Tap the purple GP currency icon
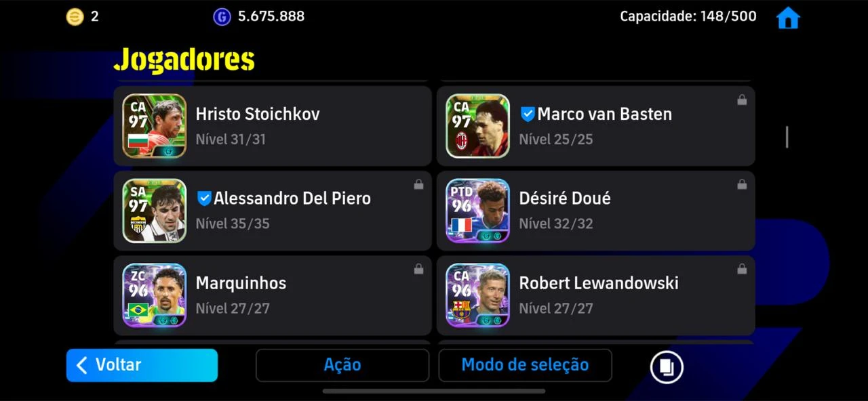 (x=222, y=17)
